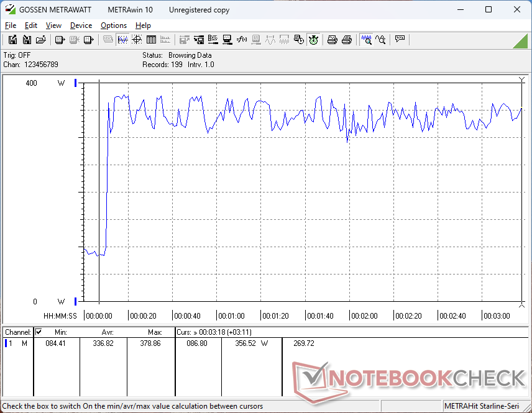532x413 pixels.
Task: Click the grayed device configuration icon
Action: (x=256, y=40)
